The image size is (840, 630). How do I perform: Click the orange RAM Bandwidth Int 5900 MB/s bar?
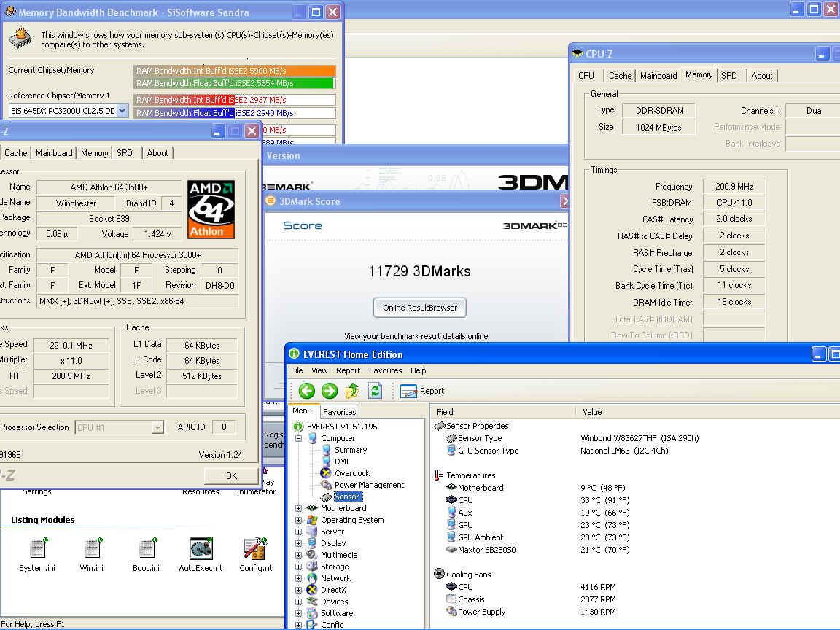pyautogui.click(x=234, y=71)
